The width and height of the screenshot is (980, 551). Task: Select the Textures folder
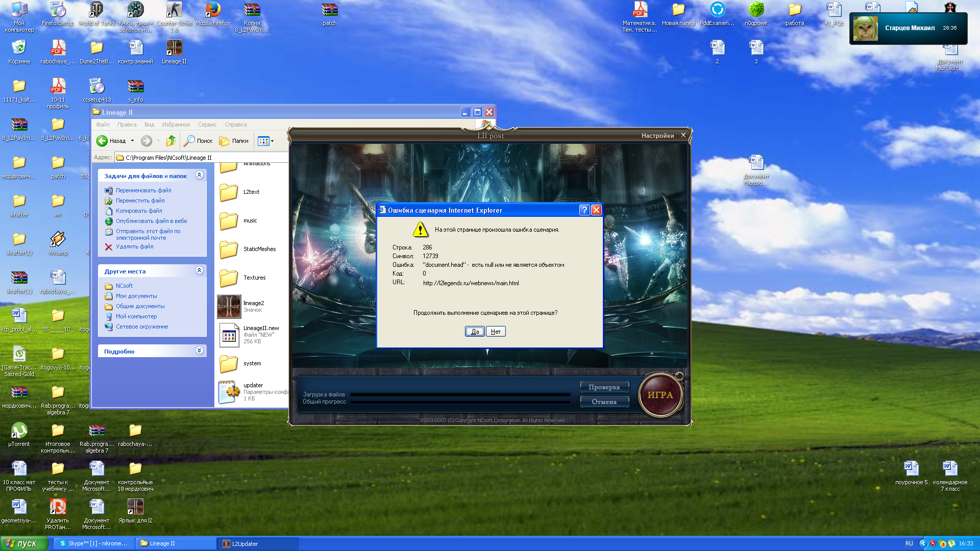click(x=243, y=278)
